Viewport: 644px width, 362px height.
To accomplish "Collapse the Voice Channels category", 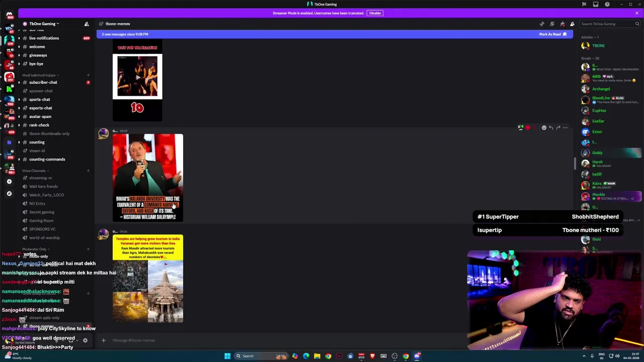I will pos(35,171).
